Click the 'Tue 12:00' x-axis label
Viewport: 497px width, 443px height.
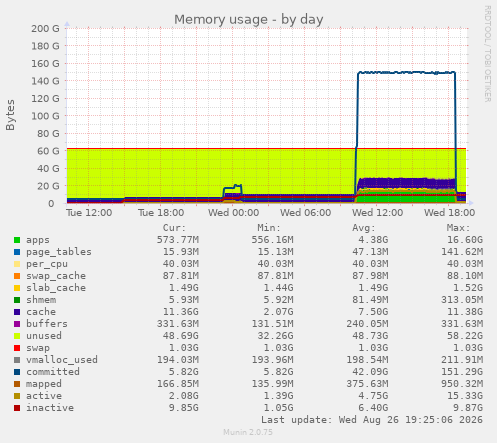[89, 213]
